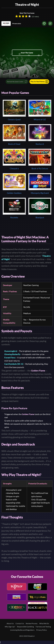Open the Starburst game thumbnail
Viewport: 54px width, 644px height.
tap(40, 133)
